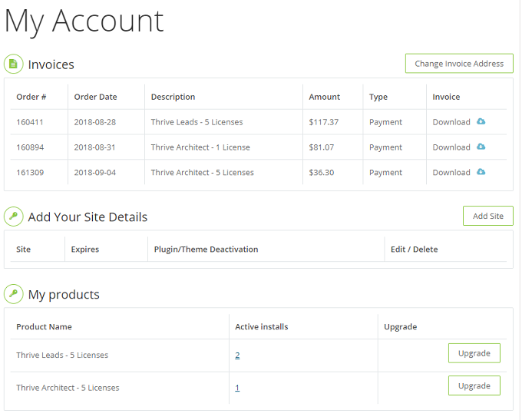Click invoice description Thrive Leads - 5 Licenses

point(197,122)
